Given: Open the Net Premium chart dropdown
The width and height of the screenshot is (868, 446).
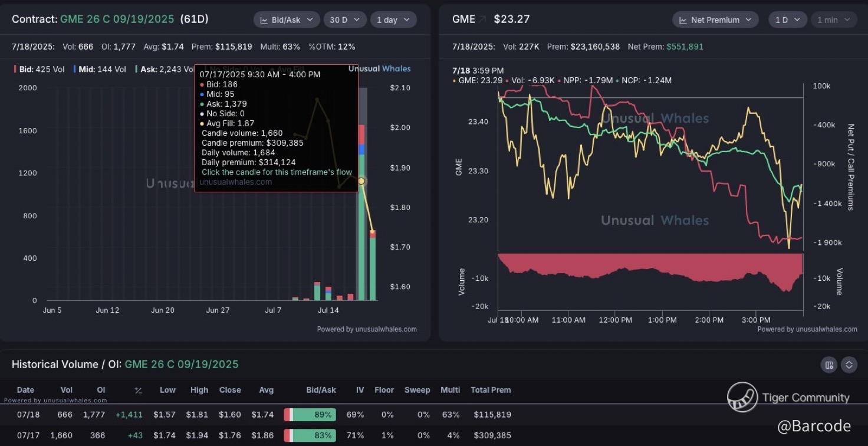Looking at the screenshot, I should tap(715, 19).
